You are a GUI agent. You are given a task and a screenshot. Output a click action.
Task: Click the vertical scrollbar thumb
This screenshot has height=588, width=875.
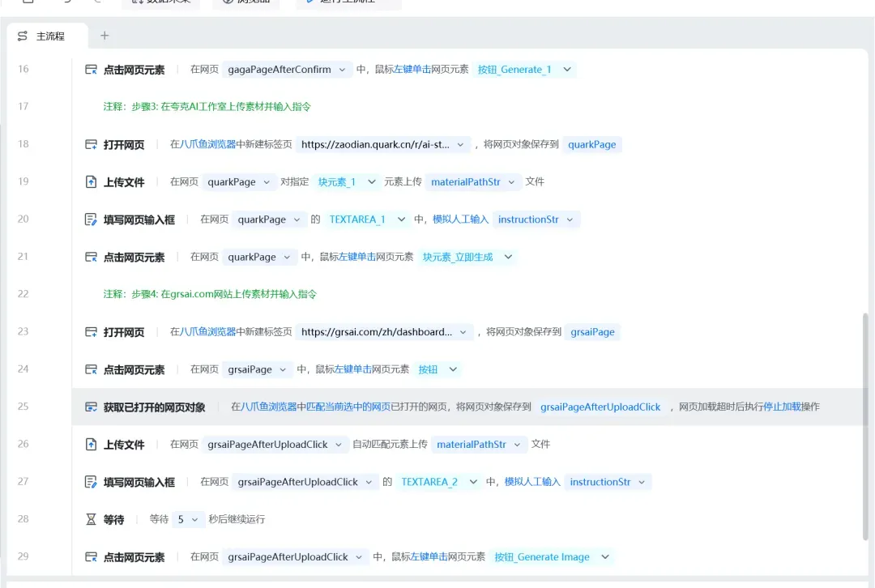tap(865, 427)
